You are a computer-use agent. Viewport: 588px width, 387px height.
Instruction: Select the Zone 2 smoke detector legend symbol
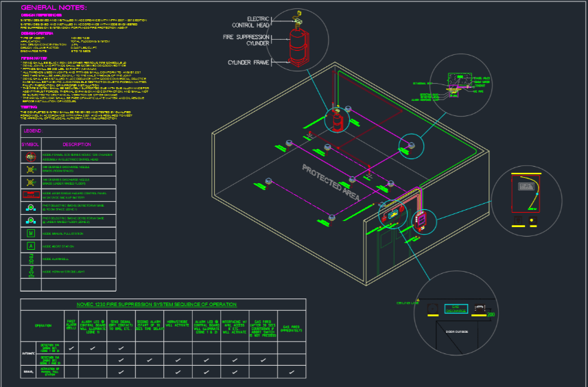(31, 220)
